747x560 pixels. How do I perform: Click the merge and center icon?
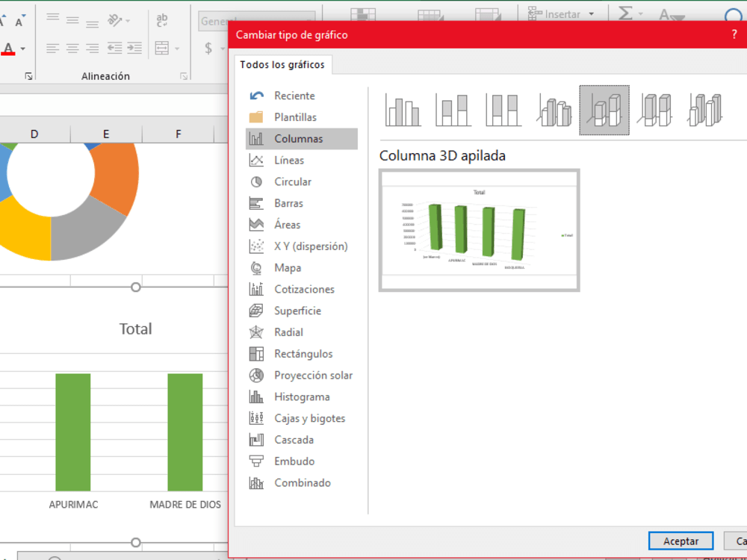(162, 48)
